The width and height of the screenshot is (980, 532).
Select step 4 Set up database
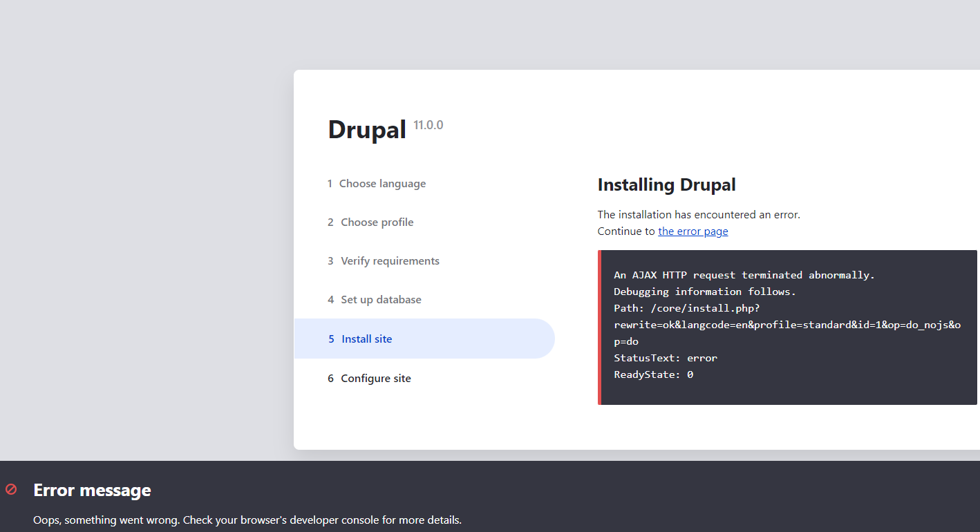pyautogui.click(x=381, y=299)
